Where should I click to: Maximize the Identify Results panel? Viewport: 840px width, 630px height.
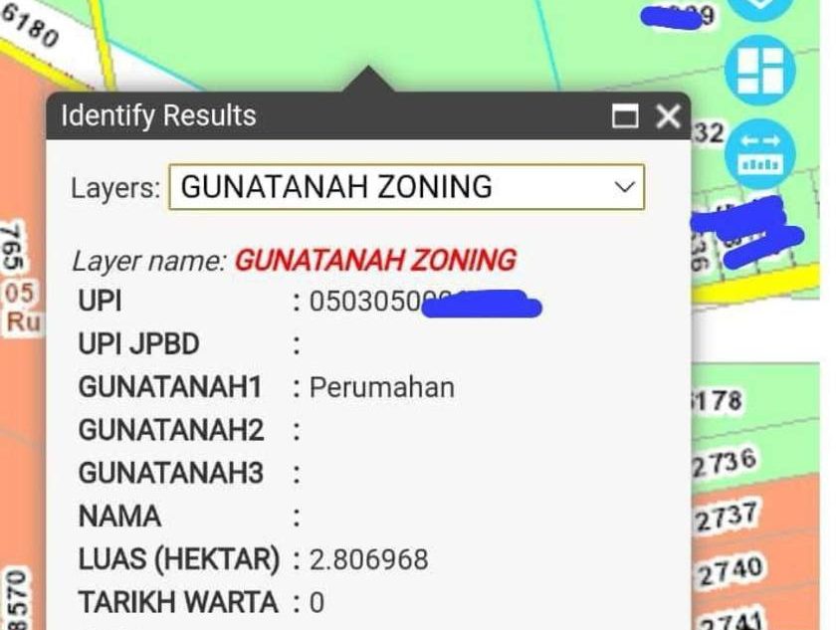pos(625,115)
